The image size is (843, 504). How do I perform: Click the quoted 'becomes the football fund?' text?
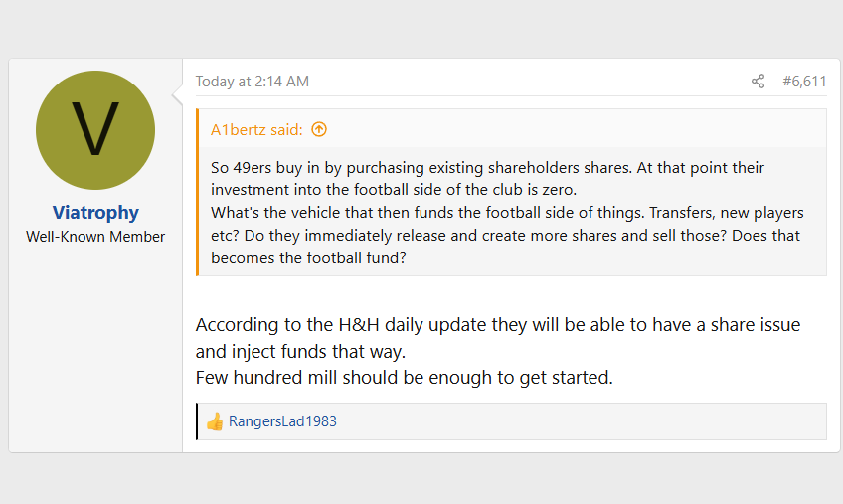coord(308,258)
